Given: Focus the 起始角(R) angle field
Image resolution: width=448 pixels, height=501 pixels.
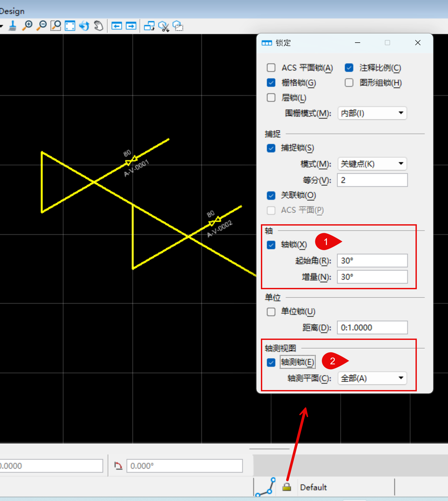Looking at the screenshot, I should tap(372, 260).
